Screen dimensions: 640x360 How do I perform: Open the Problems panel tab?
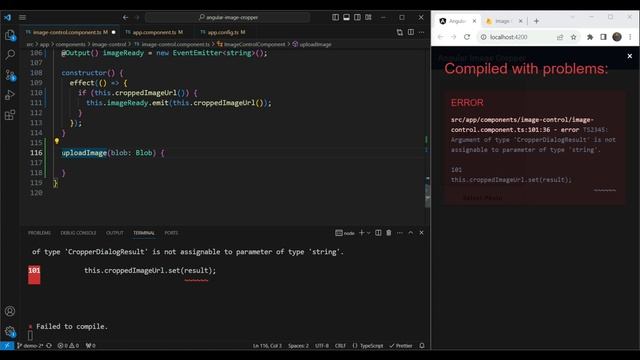(40, 233)
